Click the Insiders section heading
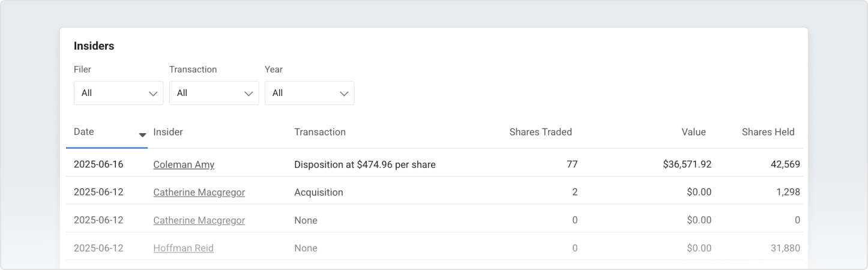This screenshot has width=868, height=270. point(94,46)
